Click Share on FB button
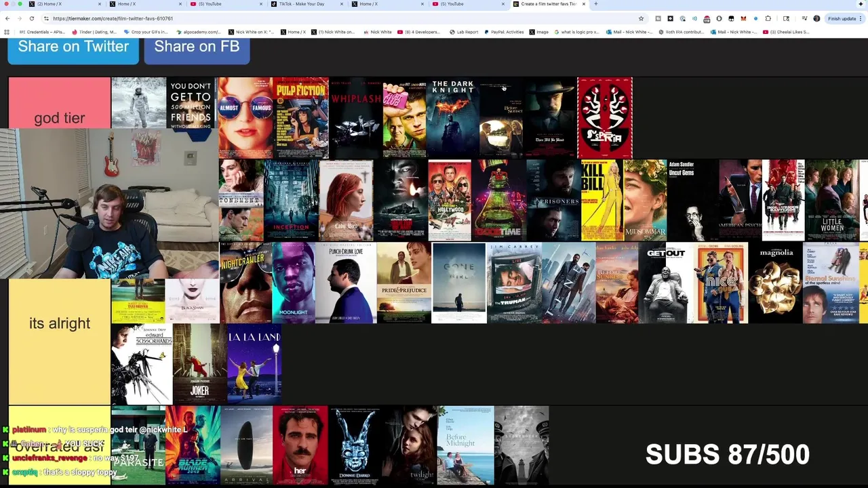 (x=197, y=47)
